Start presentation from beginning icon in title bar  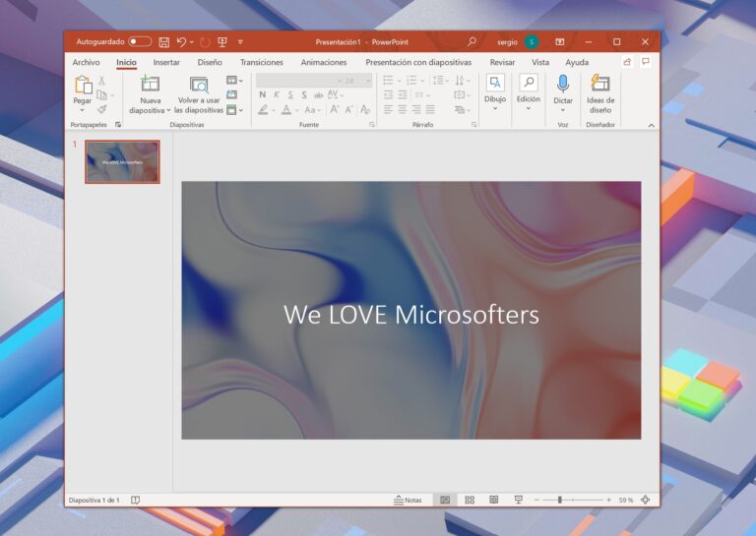pyautogui.click(x=222, y=42)
